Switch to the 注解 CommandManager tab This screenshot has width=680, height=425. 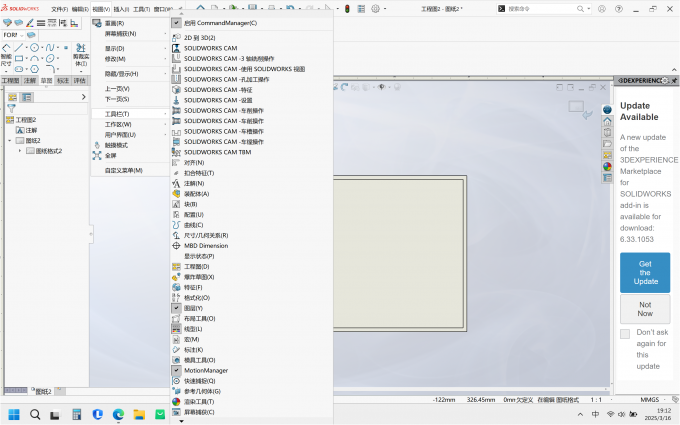point(30,81)
